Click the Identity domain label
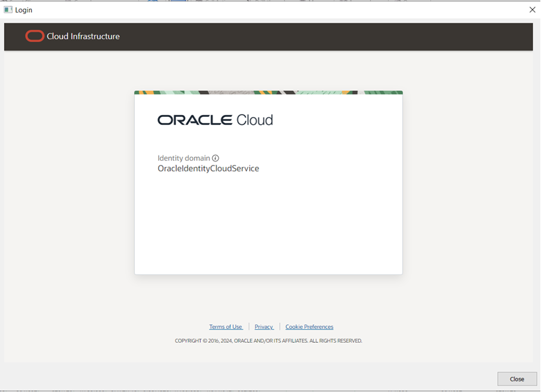 click(x=183, y=158)
